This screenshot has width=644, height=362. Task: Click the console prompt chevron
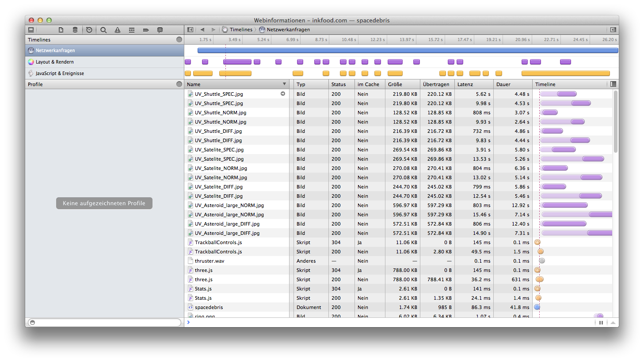click(x=189, y=323)
